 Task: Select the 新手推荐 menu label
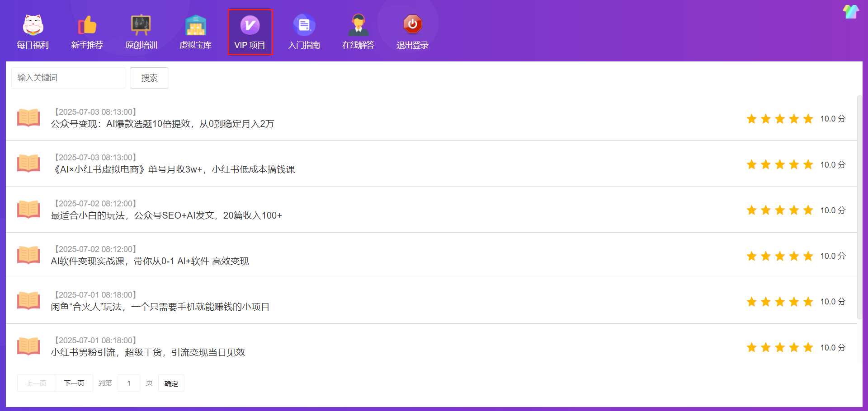pos(87,45)
